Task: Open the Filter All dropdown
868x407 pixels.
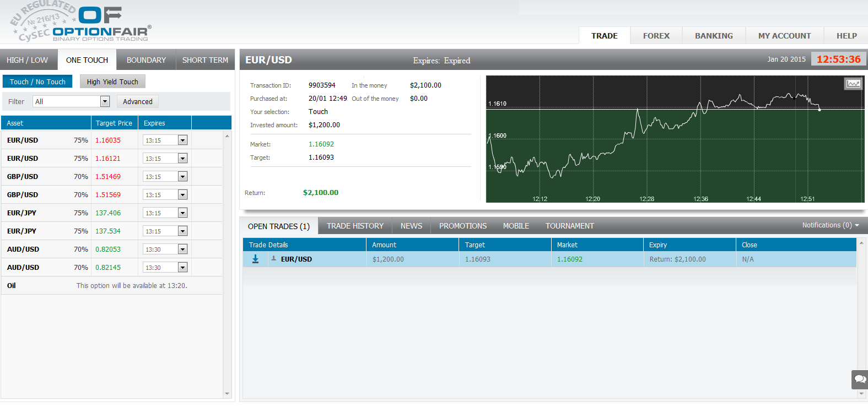Action: 105,101
